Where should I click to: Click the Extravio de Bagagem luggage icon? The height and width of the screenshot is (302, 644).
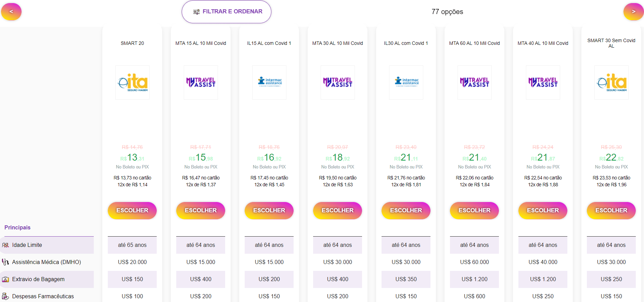coord(5,279)
